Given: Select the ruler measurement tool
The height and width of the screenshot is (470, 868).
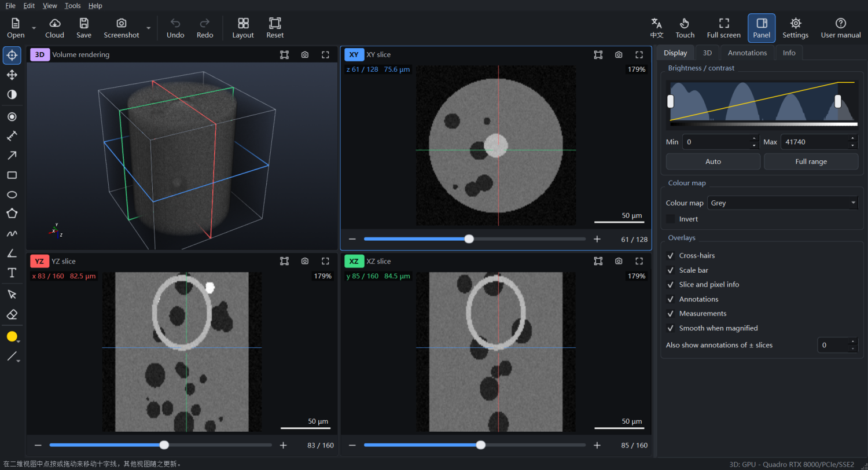Looking at the screenshot, I should coord(12,136).
